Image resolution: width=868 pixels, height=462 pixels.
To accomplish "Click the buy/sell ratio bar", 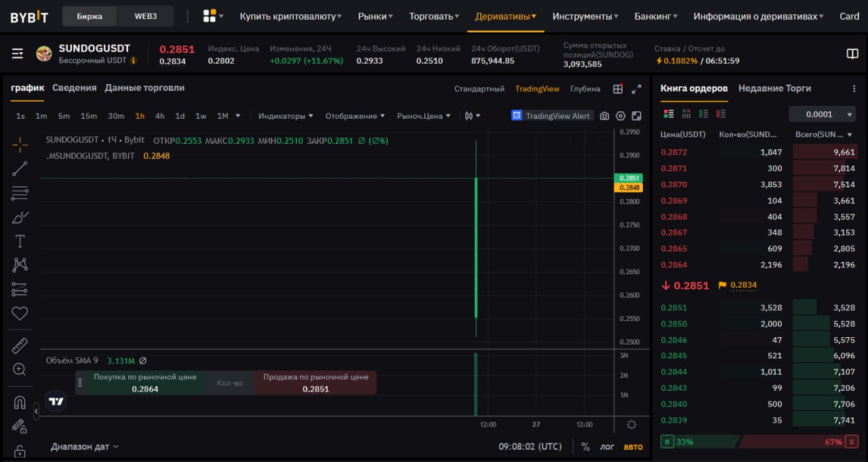I will pyautogui.click(x=759, y=442).
